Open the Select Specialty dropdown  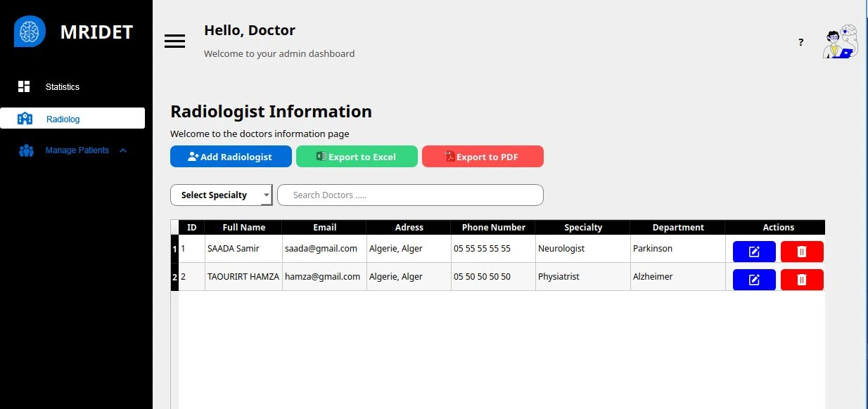[221, 195]
